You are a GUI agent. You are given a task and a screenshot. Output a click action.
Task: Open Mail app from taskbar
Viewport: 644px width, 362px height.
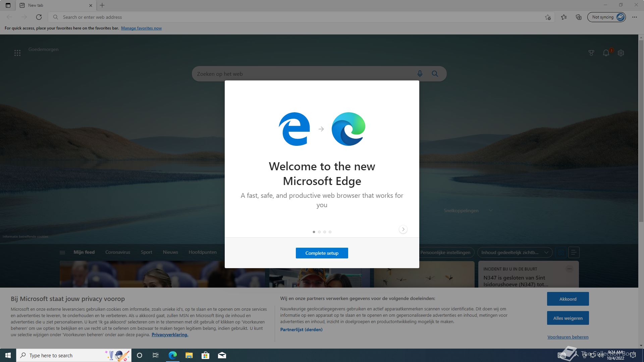pyautogui.click(x=222, y=355)
